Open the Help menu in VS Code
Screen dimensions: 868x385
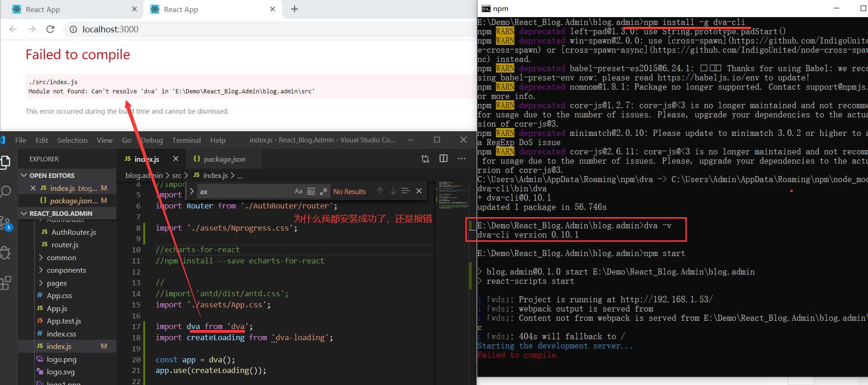218,140
